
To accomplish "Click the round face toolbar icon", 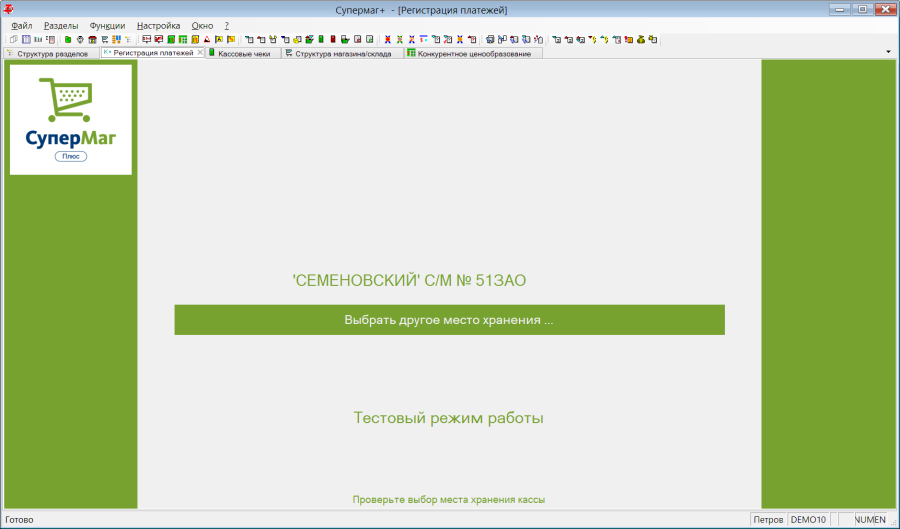I will [x=80, y=40].
